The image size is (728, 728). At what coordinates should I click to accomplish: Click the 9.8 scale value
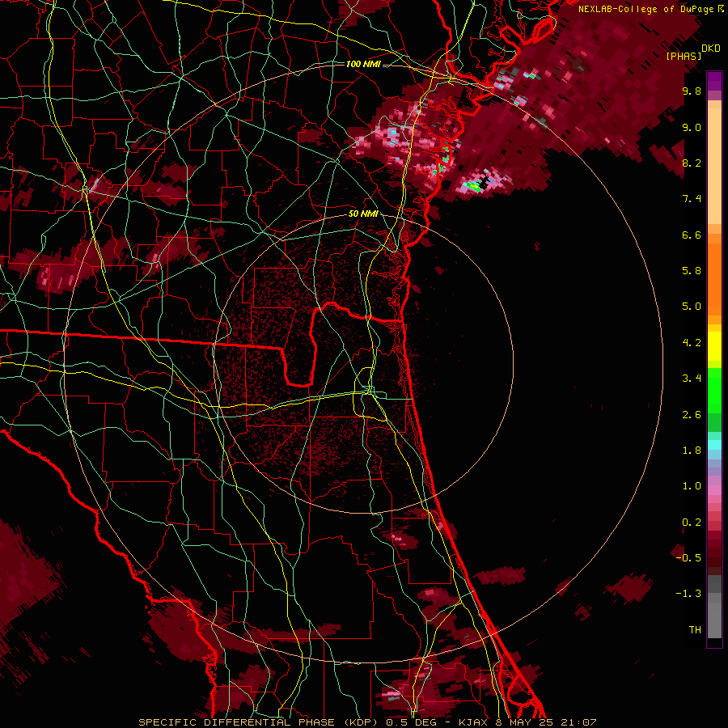pyautogui.click(x=692, y=91)
